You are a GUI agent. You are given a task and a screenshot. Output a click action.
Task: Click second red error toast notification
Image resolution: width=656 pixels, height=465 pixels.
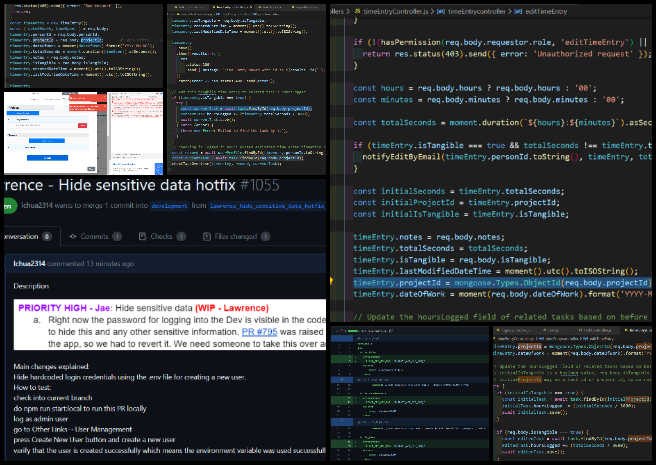87,108
